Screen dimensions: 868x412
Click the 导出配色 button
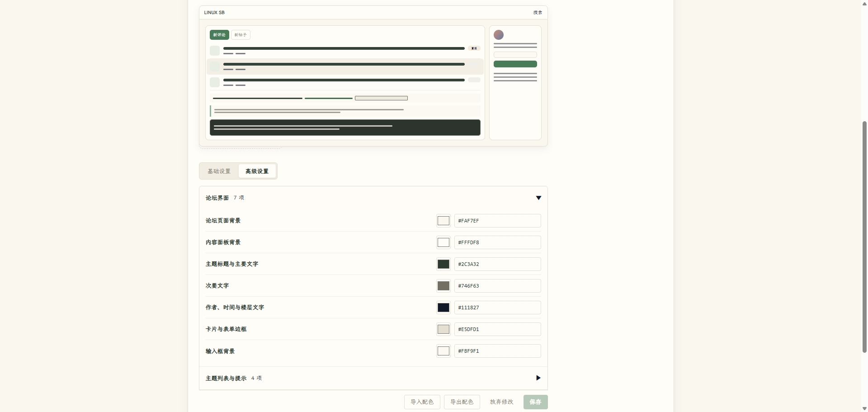point(462,402)
